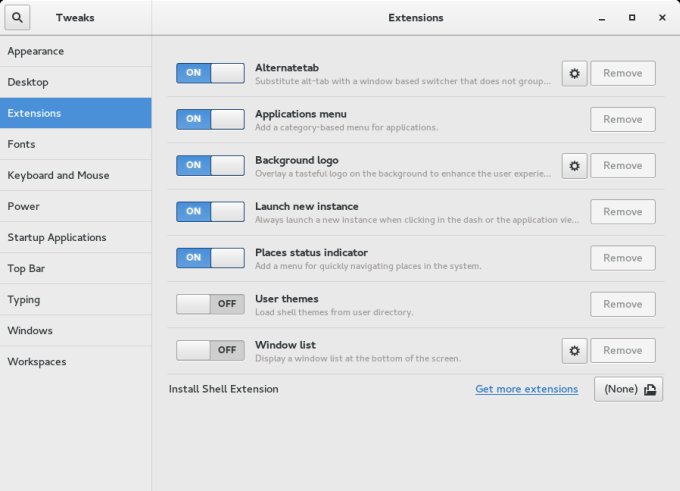Screen dimensions: 680x491
Task: Remove the Window list extension
Action: (623, 350)
